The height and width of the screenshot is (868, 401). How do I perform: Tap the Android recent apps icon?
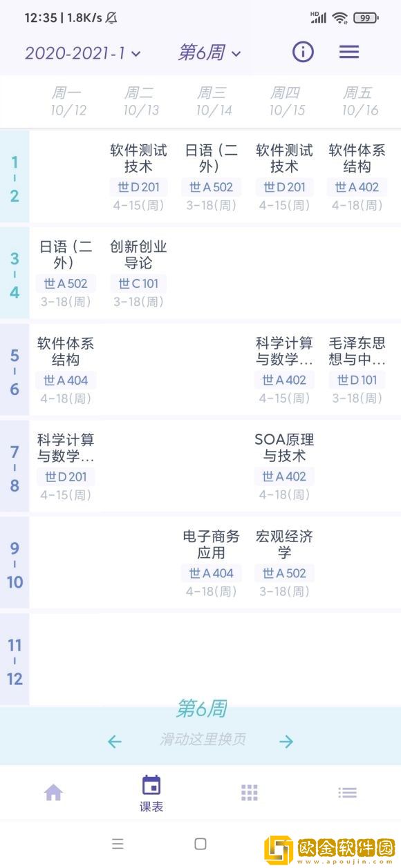pyautogui.click(x=118, y=843)
